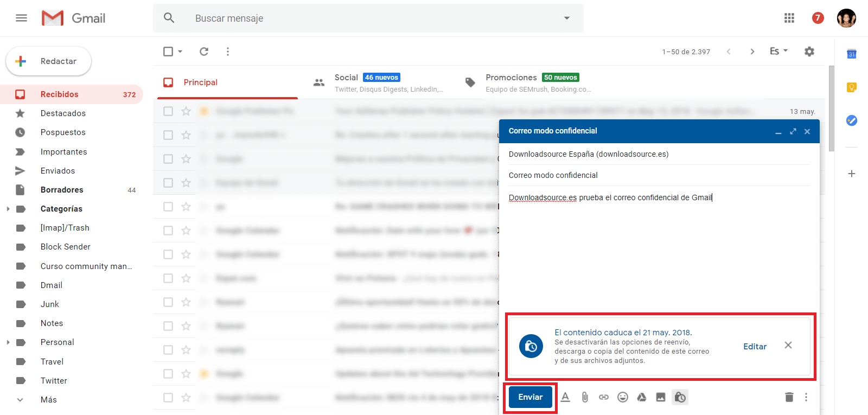The width and height of the screenshot is (868, 415).
Task: Send the email with Enviar
Action: click(531, 397)
